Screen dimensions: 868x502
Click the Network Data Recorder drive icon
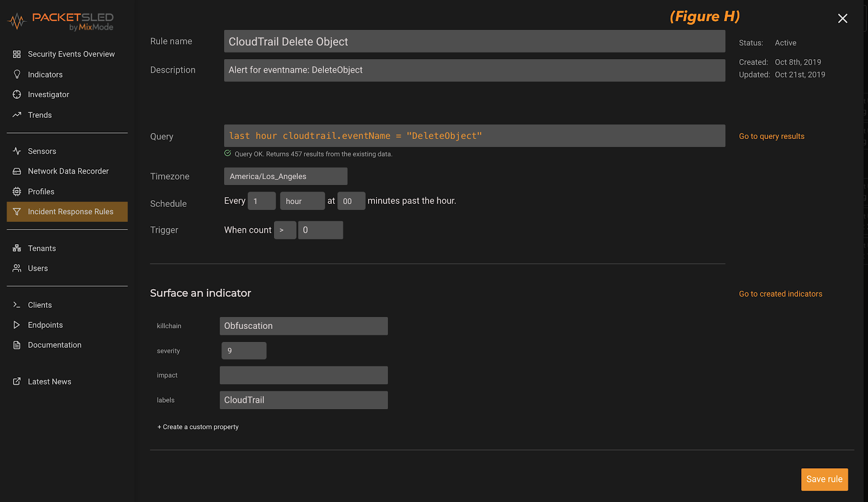17,171
